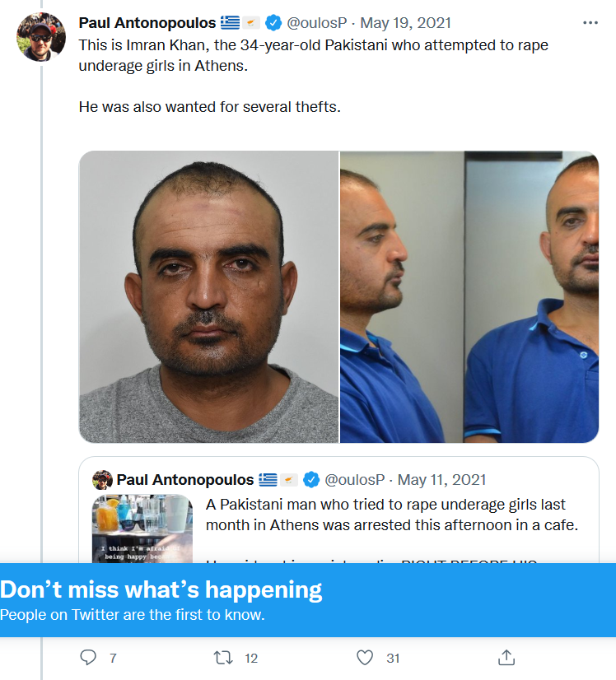Image resolution: width=616 pixels, height=680 pixels.
Task: Like the tweet with the heart icon
Action: click(x=364, y=658)
